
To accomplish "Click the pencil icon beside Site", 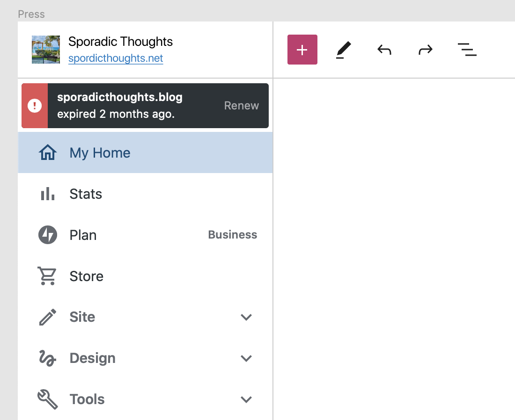I will 48,317.
